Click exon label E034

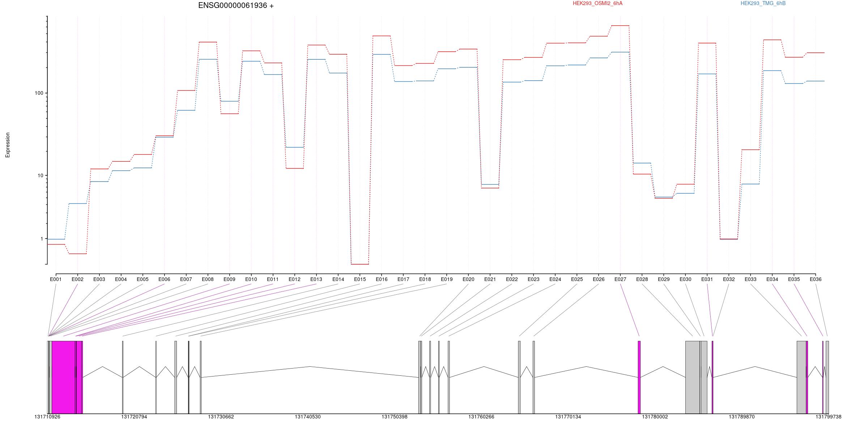772,279
